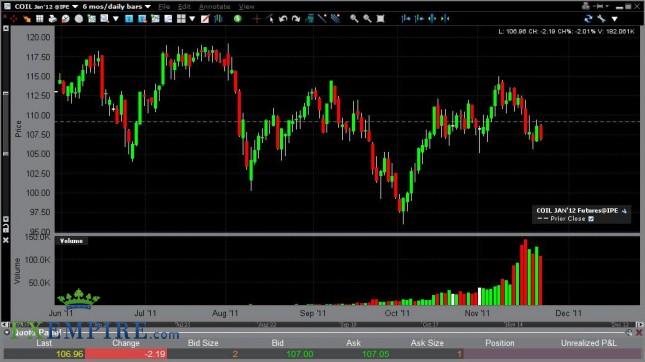Viewport: 645px width, 362px height.
Task: Click the print chart icon
Action: 52,19
